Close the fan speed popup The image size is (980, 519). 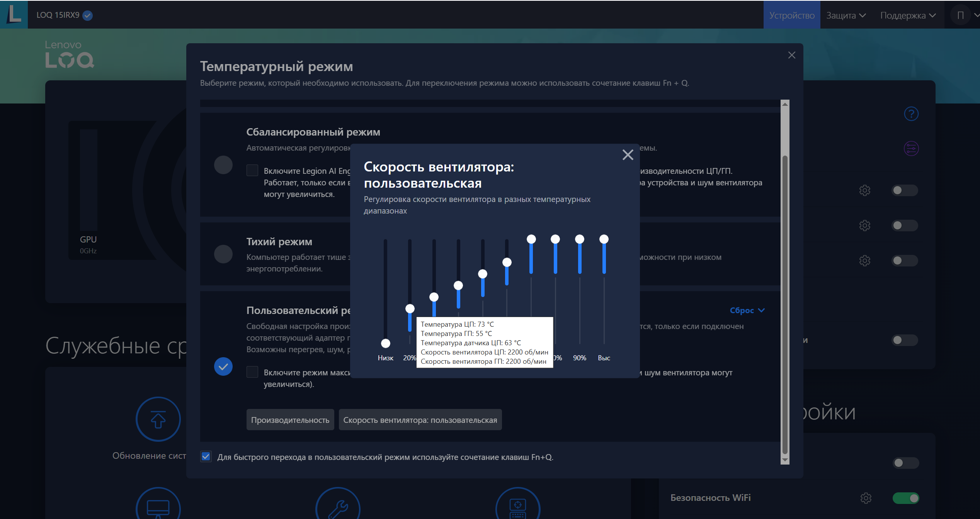pyautogui.click(x=628, y=155)
